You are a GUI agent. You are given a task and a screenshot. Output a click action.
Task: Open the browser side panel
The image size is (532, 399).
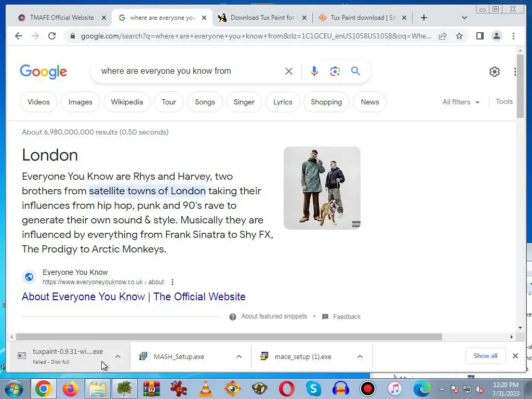tap(480, 36)
